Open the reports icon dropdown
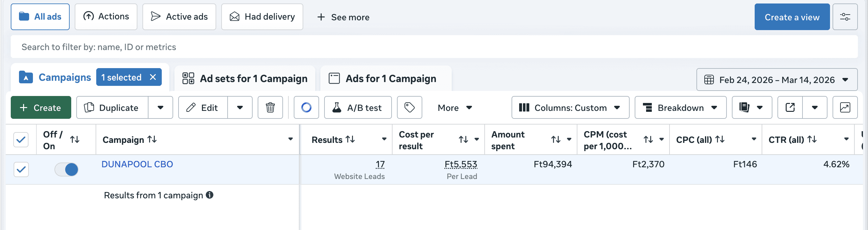 tap(752, 108)
